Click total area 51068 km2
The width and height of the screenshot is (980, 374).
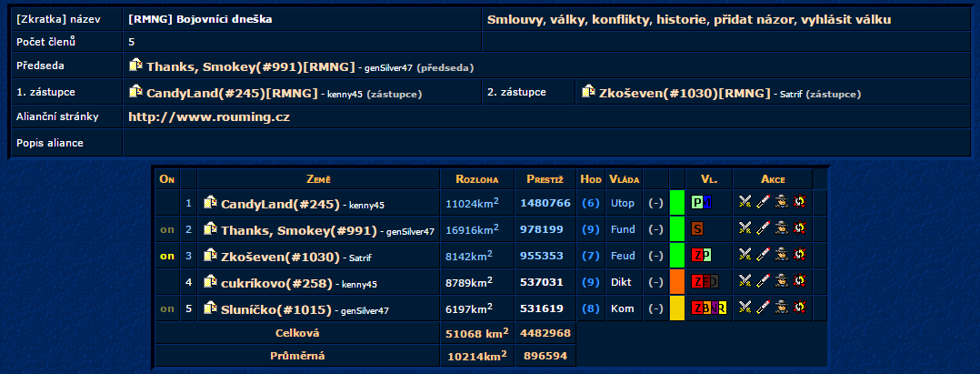tap(475, 333)
